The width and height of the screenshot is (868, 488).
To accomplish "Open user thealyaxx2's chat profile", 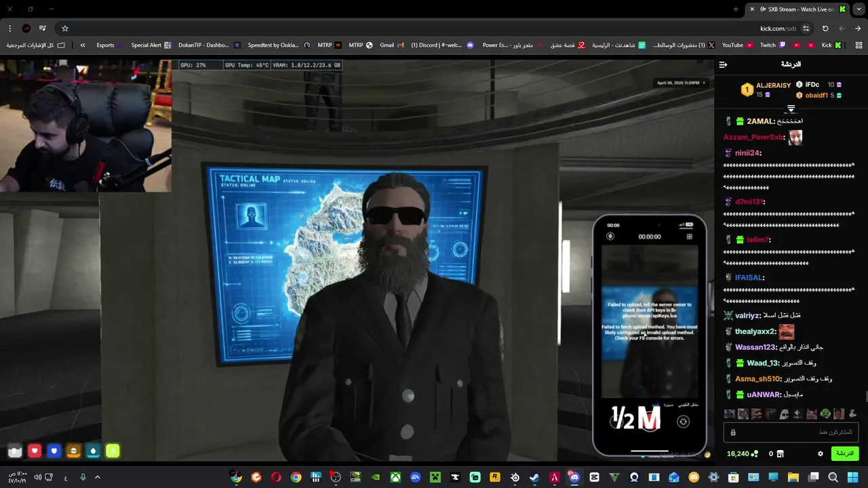I will [755, 331].
